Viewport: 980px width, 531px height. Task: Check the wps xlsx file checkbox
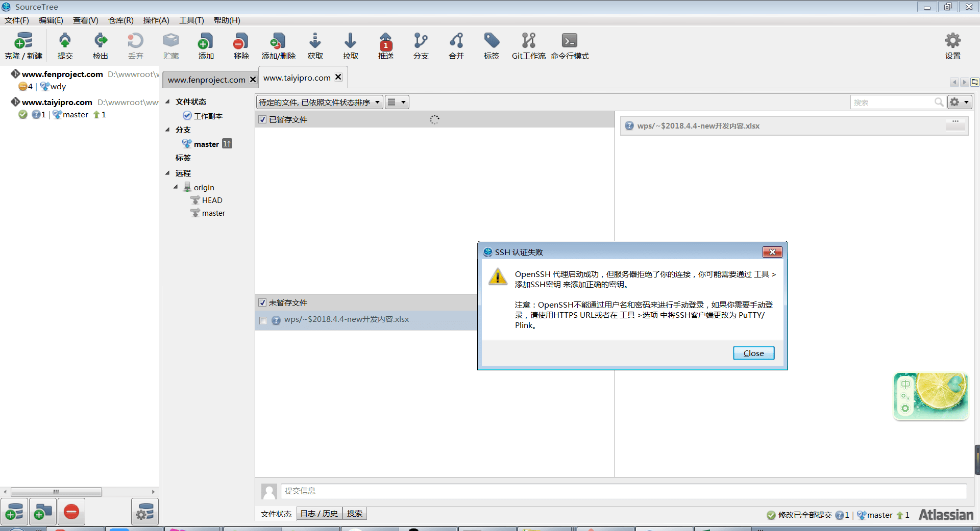263,320
